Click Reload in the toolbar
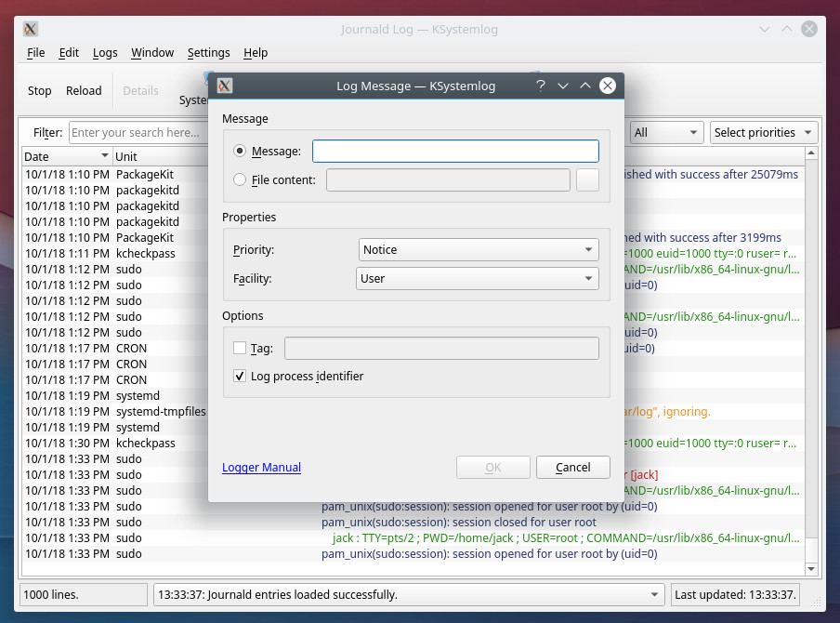840x623 pixels. pyautogui.click(x=84, y=90)
